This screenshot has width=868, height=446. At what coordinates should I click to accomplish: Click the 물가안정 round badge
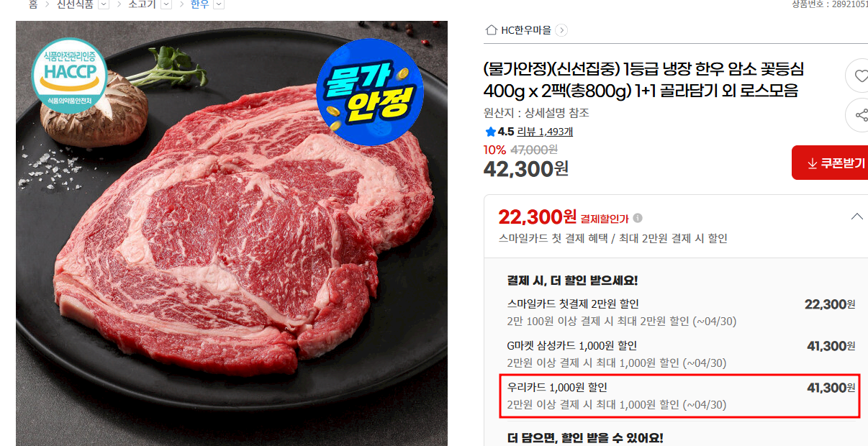point(370,92)
